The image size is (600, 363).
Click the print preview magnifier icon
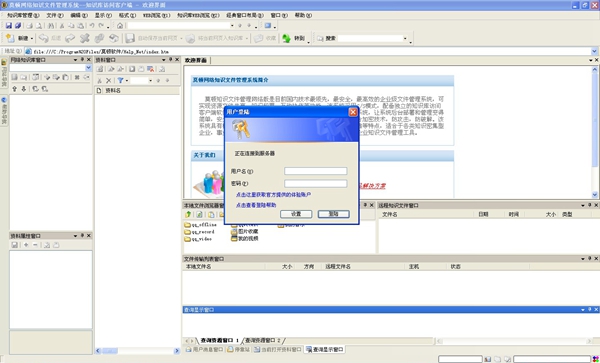click(x=38, y=26)
